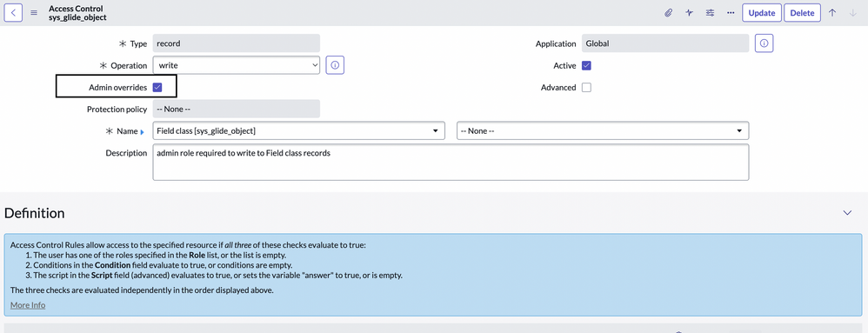Viewport: 868px width, 333px height.
Task: Open the More Info link
Action: tap(28, 305)
